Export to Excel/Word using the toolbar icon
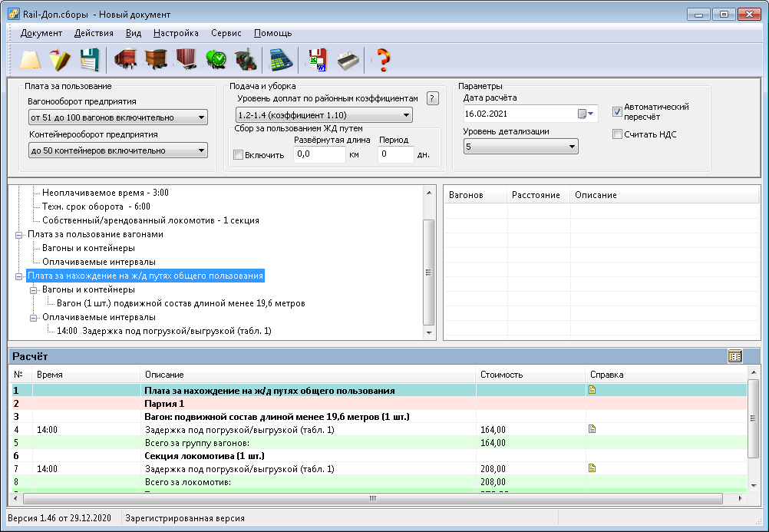 coord(318,60)
